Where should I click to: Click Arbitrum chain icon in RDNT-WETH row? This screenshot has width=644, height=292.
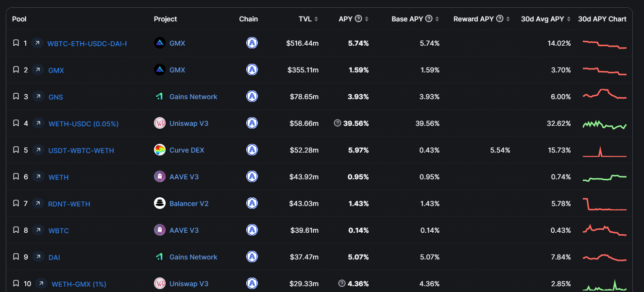(x=252, y=204)
